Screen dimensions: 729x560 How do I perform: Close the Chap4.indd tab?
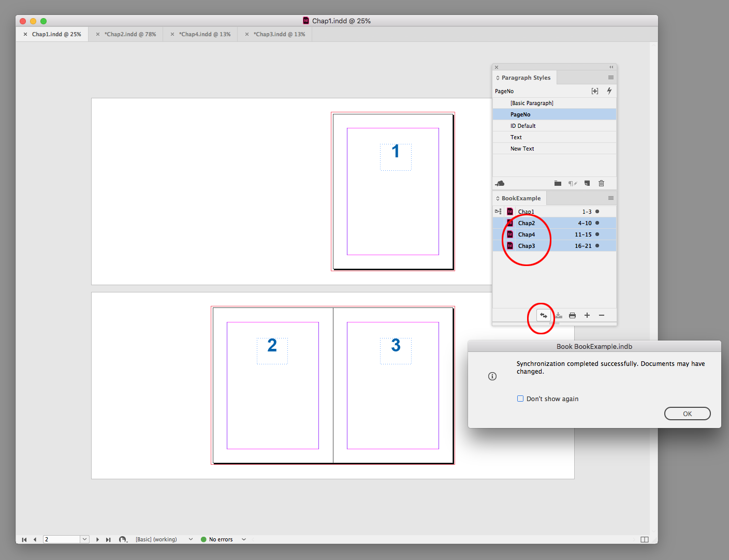click(x=172, y=34)
